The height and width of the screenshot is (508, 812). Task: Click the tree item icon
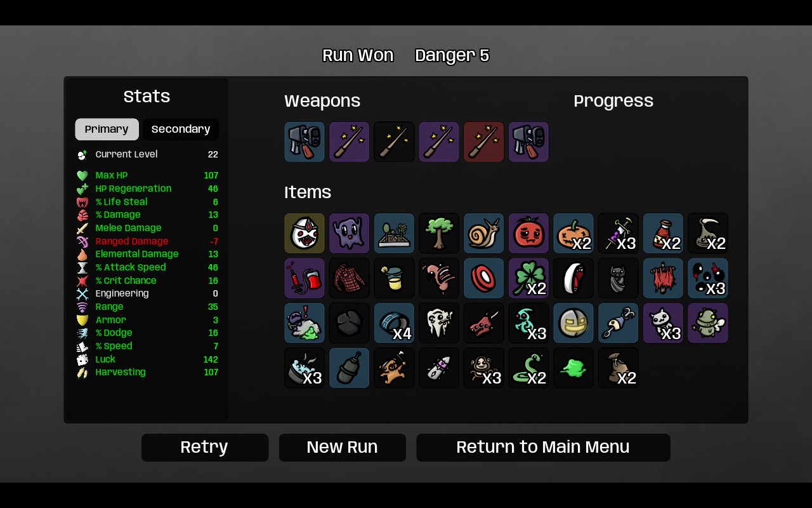tap(439, 233)
